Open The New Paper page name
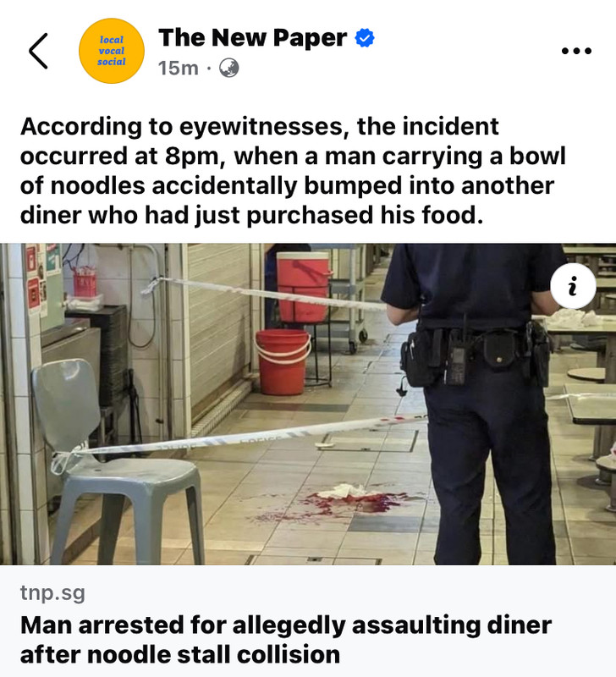The width and height of the screenshot is (616, 677). pos(252,37)
